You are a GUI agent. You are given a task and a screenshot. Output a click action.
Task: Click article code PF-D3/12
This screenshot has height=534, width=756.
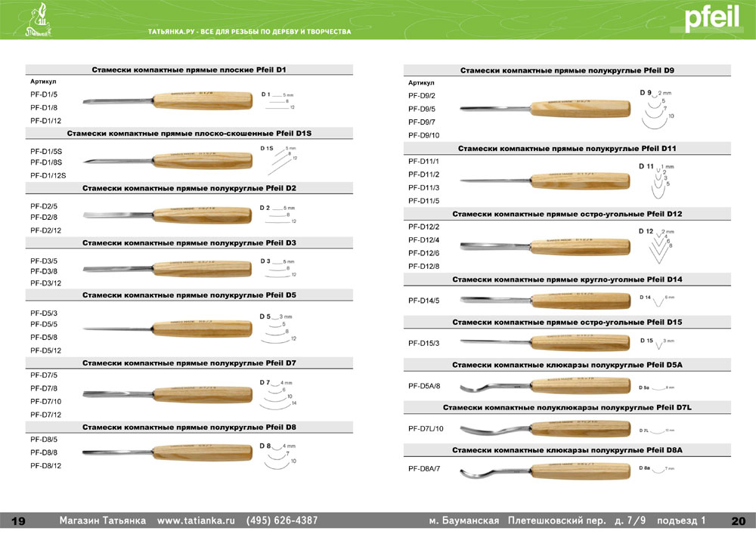pyautogui.click(x=46, y=283)
